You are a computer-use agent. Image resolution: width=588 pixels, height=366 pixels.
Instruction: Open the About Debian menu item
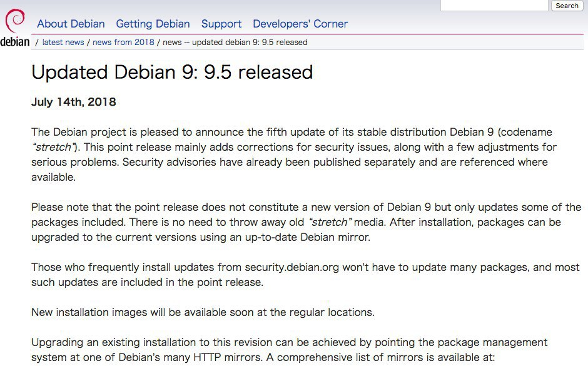pyautogui.click(x=71, y=24)
